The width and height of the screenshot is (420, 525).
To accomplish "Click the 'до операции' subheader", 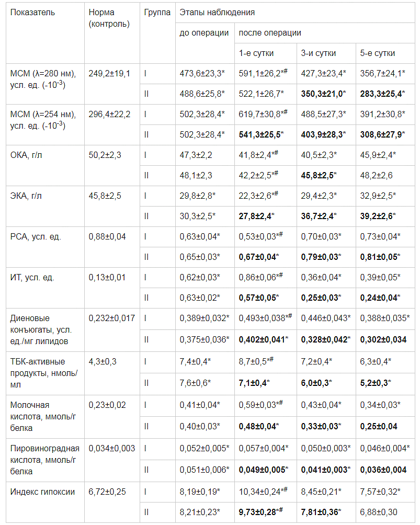I will click(205, 32).
